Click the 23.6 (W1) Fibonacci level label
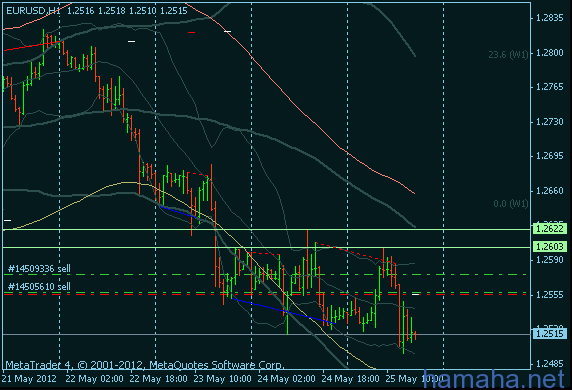 (508, 55)
